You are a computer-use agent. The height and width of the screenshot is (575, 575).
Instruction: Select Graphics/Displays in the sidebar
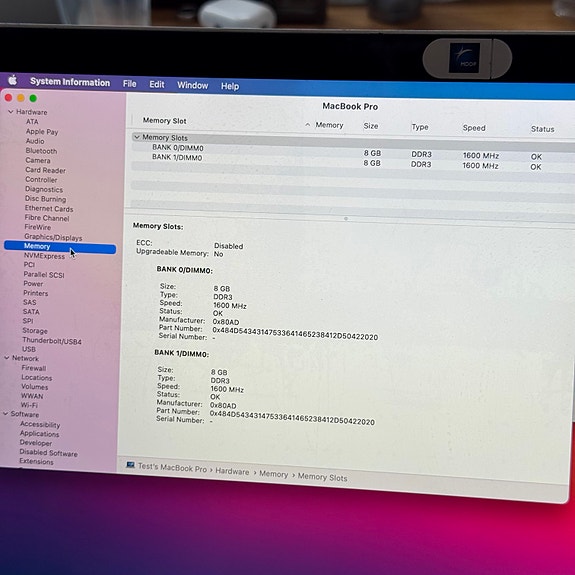pos(53,237)
